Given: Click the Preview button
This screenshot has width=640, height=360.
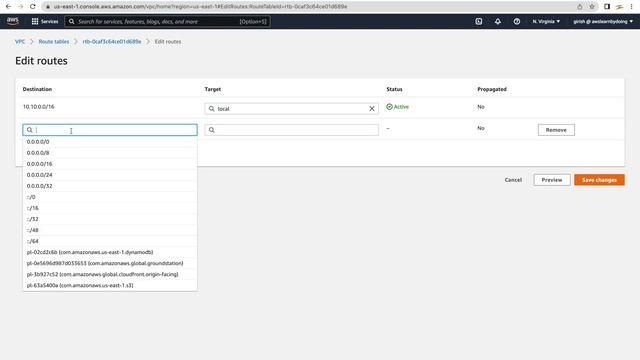Looking at the screenshot, I should click(552, 180).
